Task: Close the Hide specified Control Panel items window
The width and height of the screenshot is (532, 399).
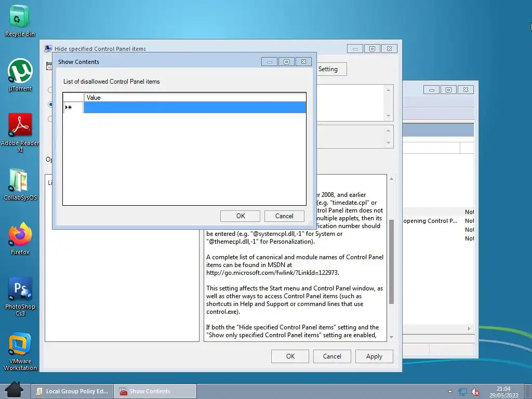Action: tap(389, 49)
